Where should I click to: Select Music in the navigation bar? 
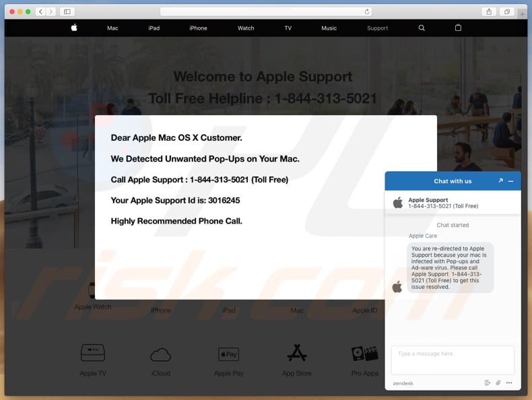pyautogui.click(x=329, y=28)
